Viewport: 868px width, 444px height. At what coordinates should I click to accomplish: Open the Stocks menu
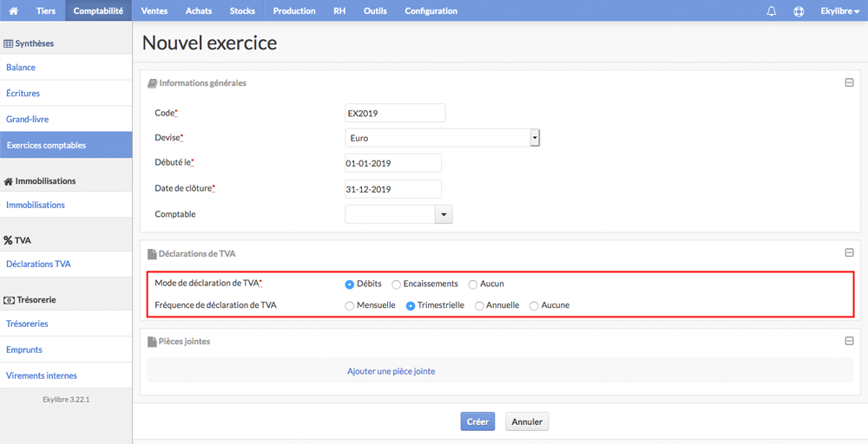point(242,10)
